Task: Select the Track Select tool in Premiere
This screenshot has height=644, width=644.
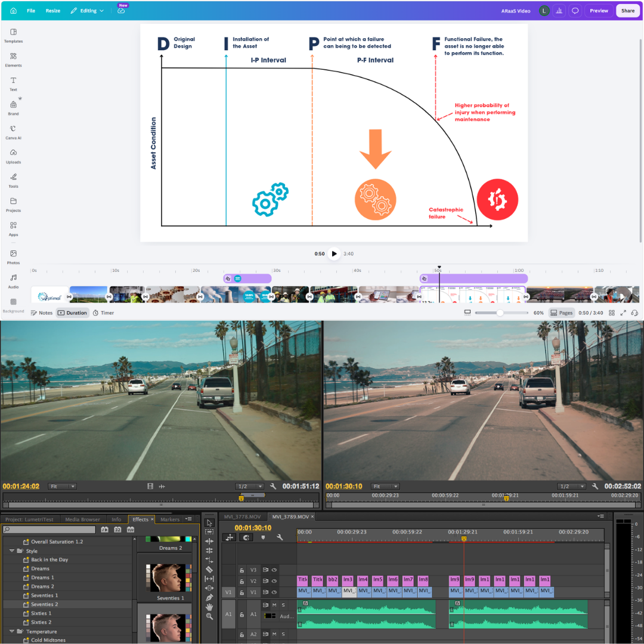Action: point(209,532)
